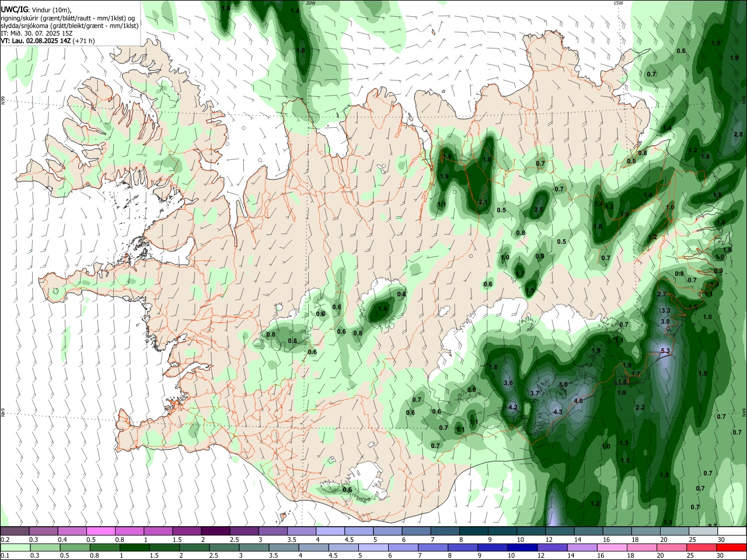Pick the white swatch ending the upper scale
The image size is (747, 560).
click(732, 531)
